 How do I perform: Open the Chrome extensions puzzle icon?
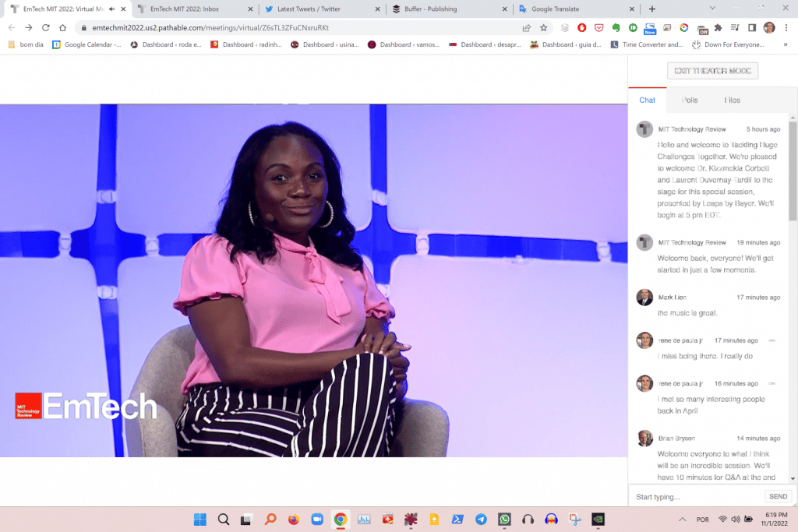[x=717, y=26]
